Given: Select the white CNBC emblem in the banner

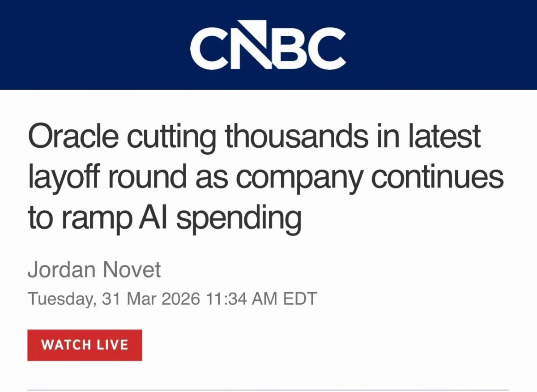Looking at the screenshot, I should pyautogui.click(x=268, y=45).
